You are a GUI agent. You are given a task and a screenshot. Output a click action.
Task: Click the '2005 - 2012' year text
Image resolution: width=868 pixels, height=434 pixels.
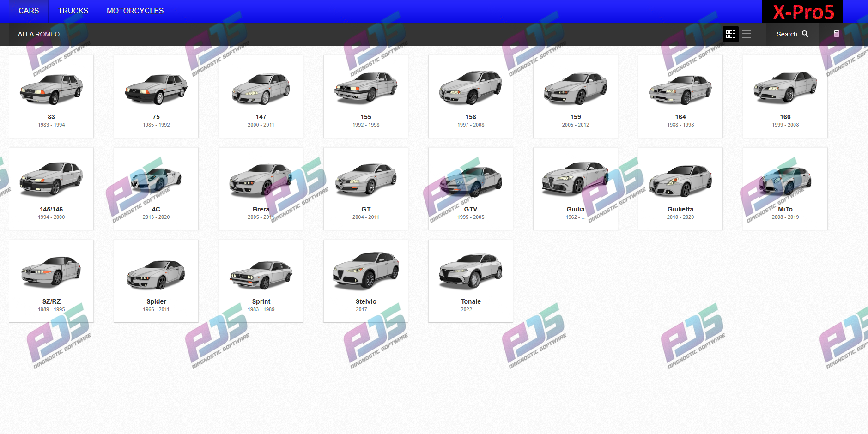click(576, 125)
